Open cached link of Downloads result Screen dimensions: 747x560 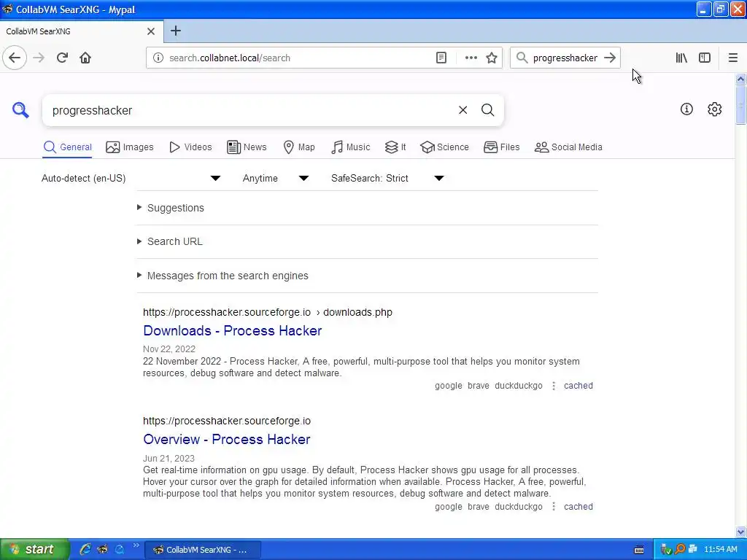[578, 386]
